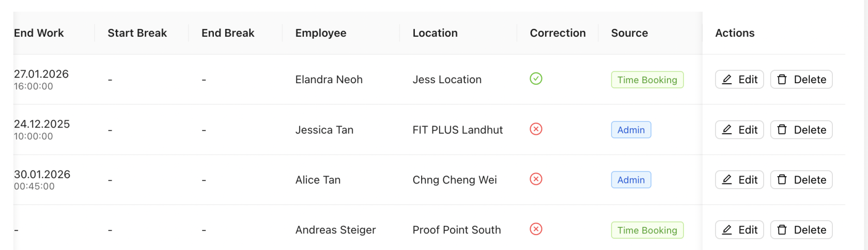Image resolution: width=868 pixels, height=250 pixels.
Task: Click the red correction X icon for Alice Tan
Action: [x=536, y=179]
